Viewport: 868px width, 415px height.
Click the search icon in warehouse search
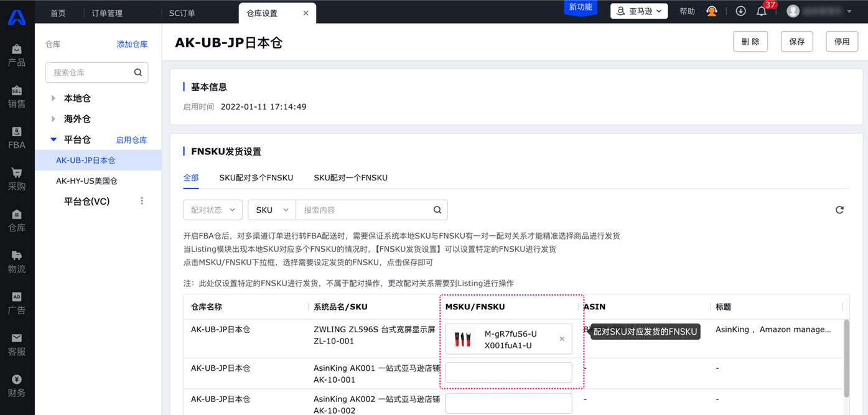click(x=138, y=73)
